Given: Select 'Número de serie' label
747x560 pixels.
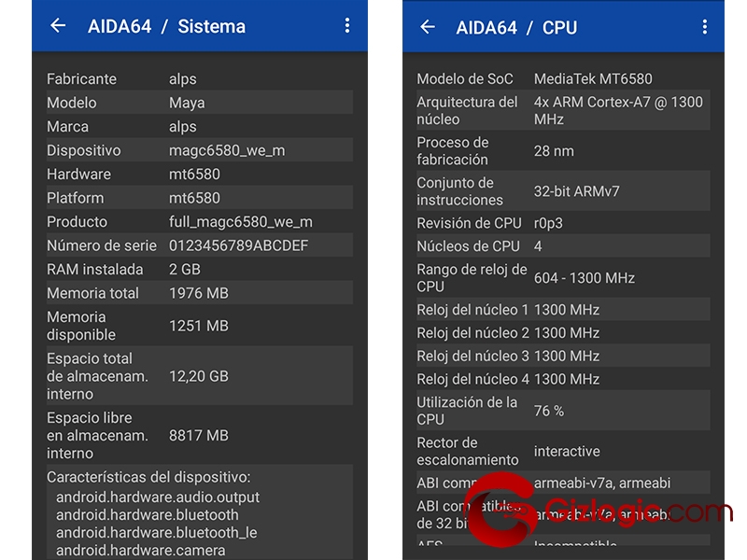Looking at the screenshot, I should pos(102,245).
